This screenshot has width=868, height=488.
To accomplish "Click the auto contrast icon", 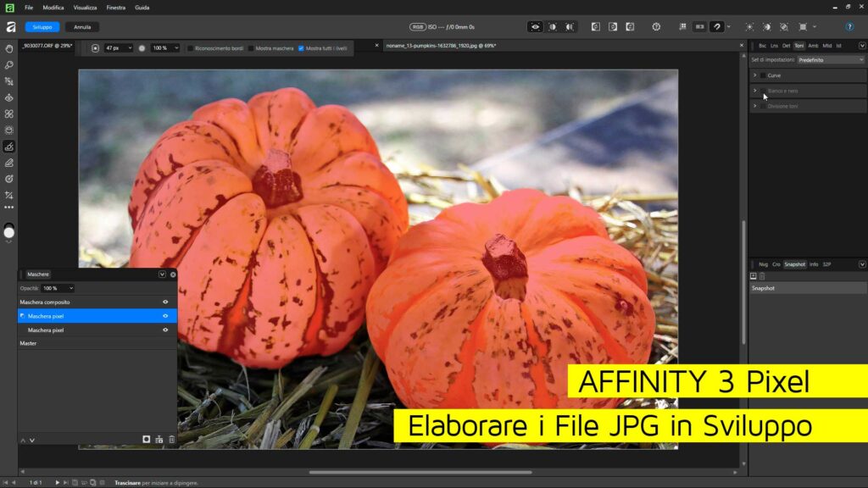I will [766, 26].
